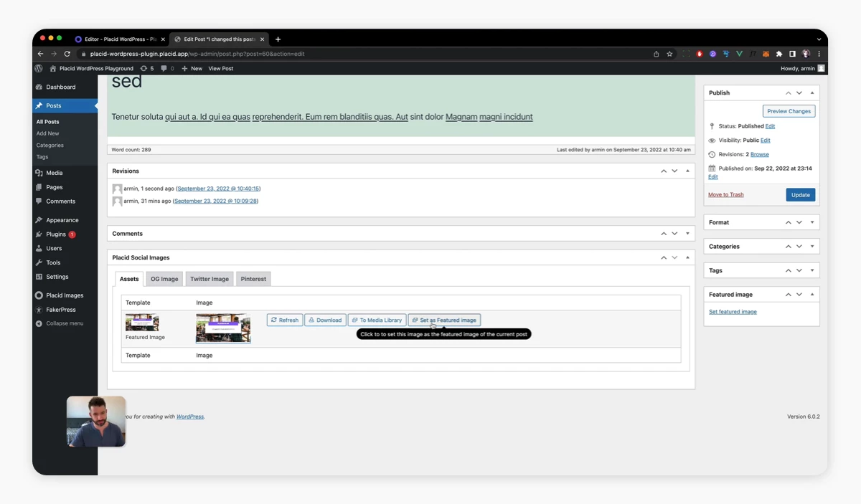Screen dimensions: 861x504
Task: Switch to the Editor - Placid WordPress browser tab
Action: pyautogui.click(x=120, y=39)
